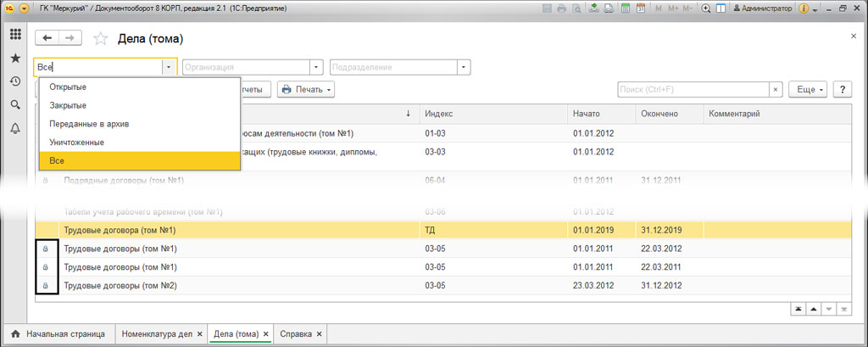
Task: Go back with the left arrow button
Action: [47, 37]
